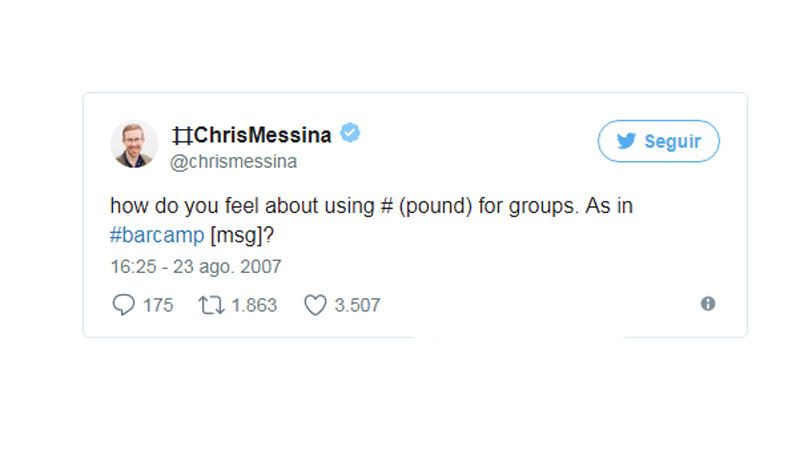This screenshot has width=800, height=450.
Task: Click the reply speech bubble icon
Action: click(x=123, y=305)
